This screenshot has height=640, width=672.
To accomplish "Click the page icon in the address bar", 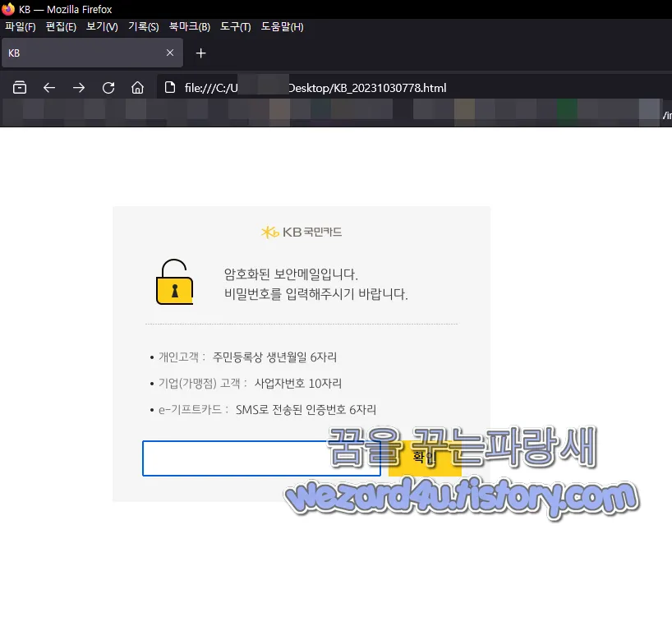I will coord(170,86).
